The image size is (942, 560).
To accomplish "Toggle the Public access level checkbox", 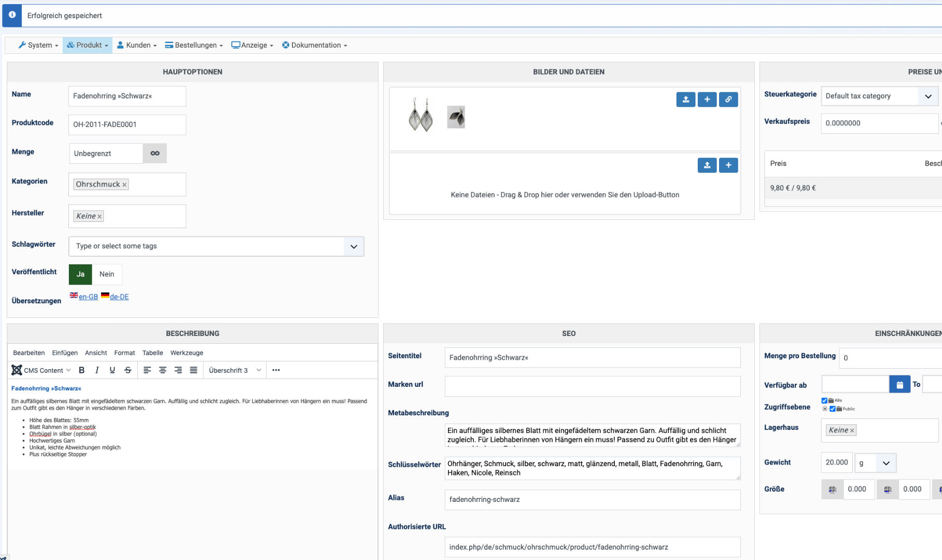I will click(833, 409).
